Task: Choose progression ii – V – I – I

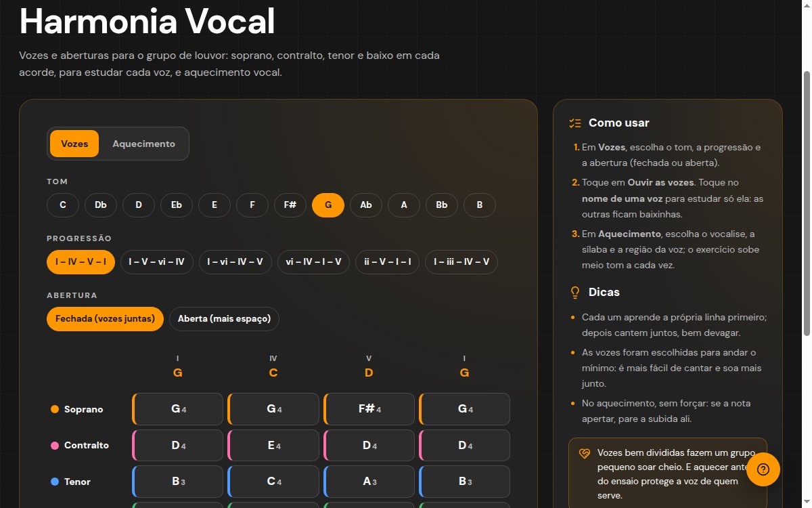Action: (388, 262)
